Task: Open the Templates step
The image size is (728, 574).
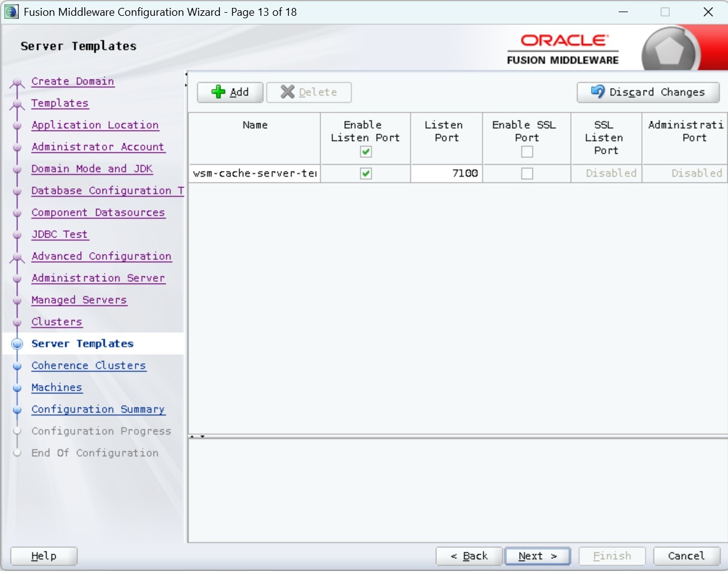Action: [x=60, y=103]
